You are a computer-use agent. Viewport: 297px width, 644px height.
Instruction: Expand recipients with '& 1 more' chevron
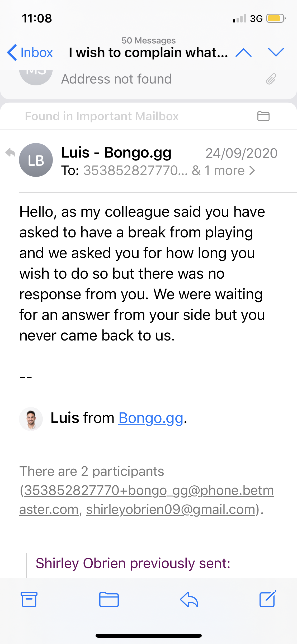pyautogui.click(x=252, y=171)
